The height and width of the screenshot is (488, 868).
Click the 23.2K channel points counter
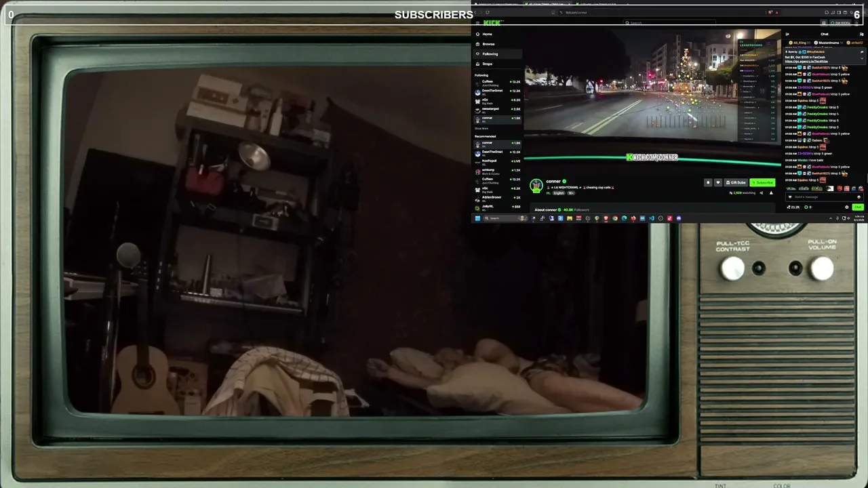793,207
